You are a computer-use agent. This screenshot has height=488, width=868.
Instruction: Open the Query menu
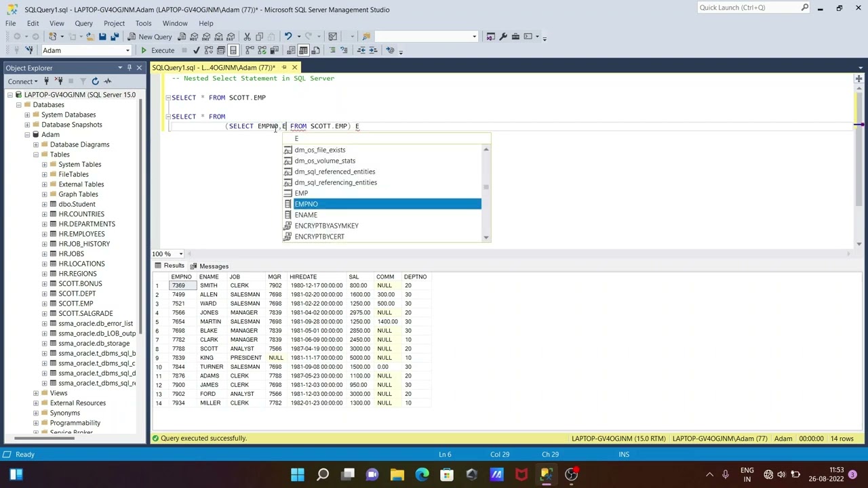tap(83, 23)
